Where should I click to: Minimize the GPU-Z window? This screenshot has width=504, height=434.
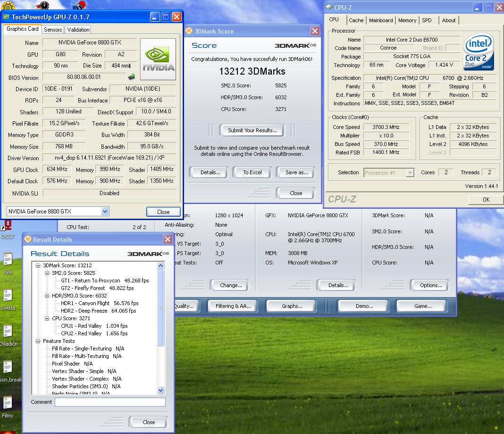pyautogui.click(x=155, y=17)
